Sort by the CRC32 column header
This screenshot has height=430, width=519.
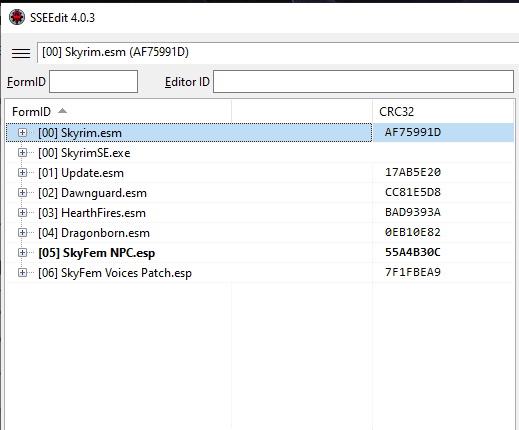pos(443,112)
